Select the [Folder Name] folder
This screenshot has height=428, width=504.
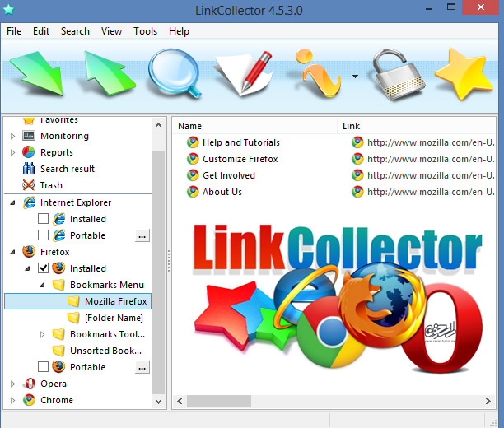click(114, 318)
